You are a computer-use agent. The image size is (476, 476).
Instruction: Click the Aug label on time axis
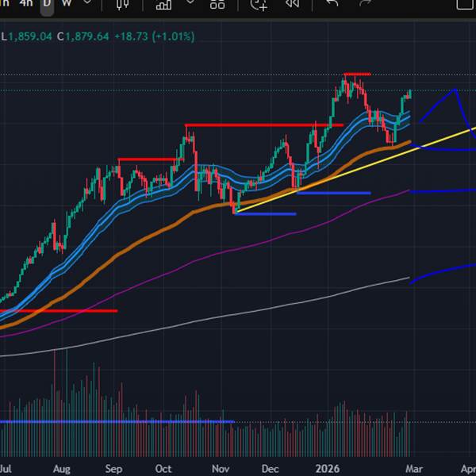pos(62,469)
